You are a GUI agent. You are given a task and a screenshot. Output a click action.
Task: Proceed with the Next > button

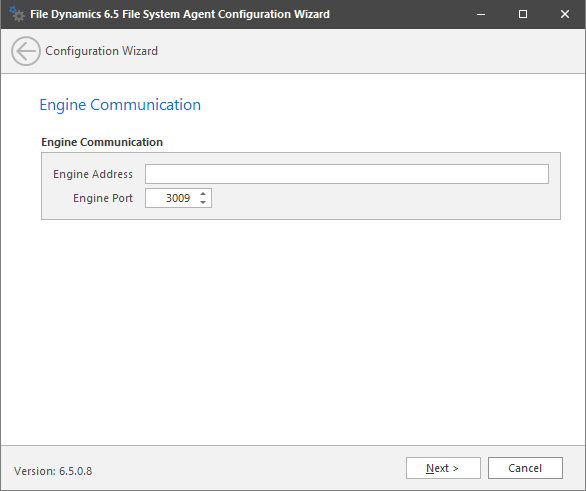coord(443,468)
